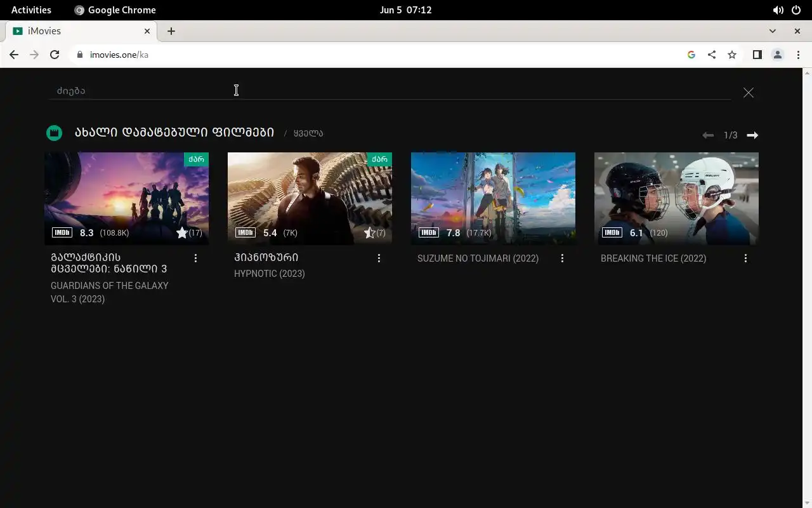Image resolution: width=812 pixels, height=508 pixels.
Task: Click the browser forward arrow
Action: pos(34,55)
